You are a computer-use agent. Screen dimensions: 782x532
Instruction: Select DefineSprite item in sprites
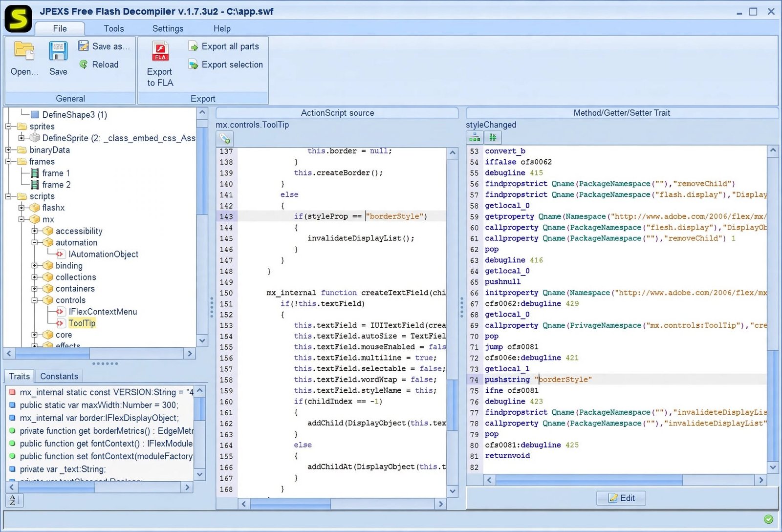pos(113,138)
